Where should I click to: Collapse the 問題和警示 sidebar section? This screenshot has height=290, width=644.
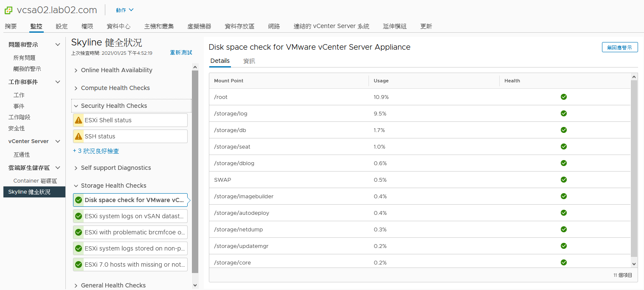click(58, 45)
